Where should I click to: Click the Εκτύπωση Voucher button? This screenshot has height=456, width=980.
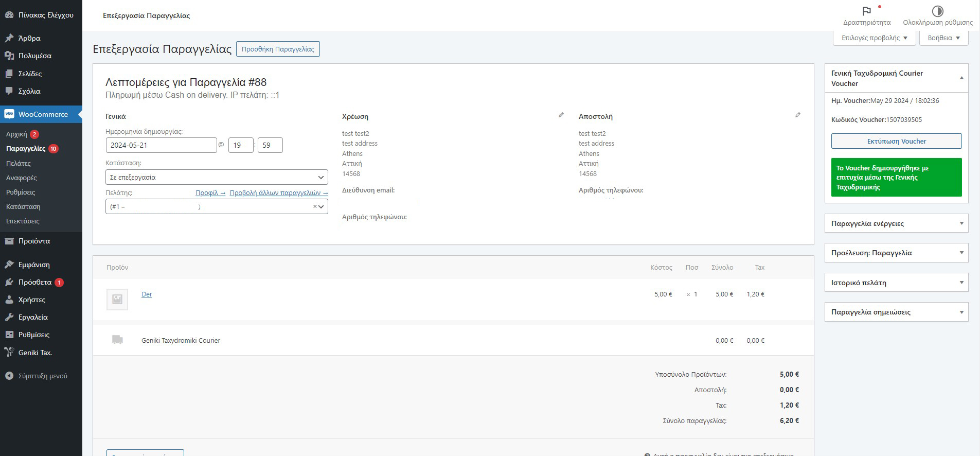click(896, 141)
